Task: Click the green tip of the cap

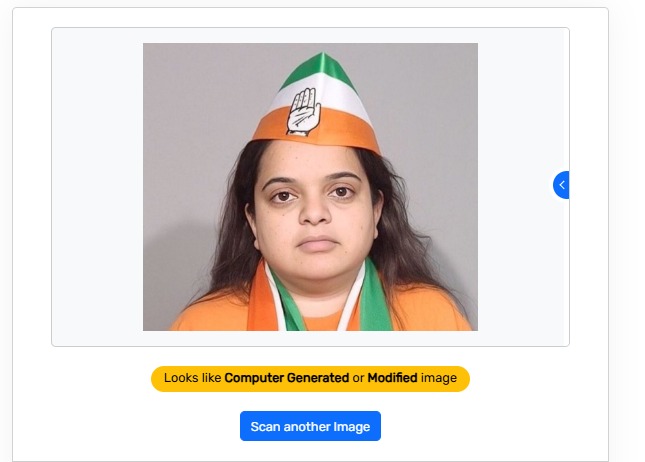Action: click(320, 69)
